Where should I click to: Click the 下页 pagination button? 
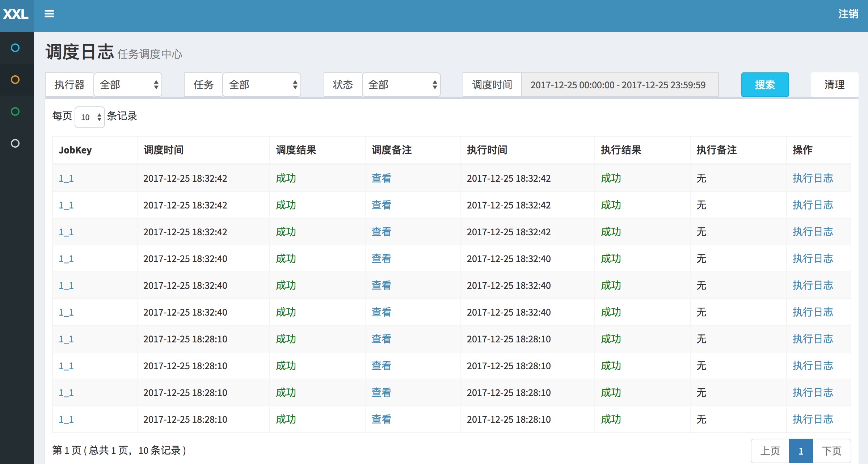tap(831, 451)
